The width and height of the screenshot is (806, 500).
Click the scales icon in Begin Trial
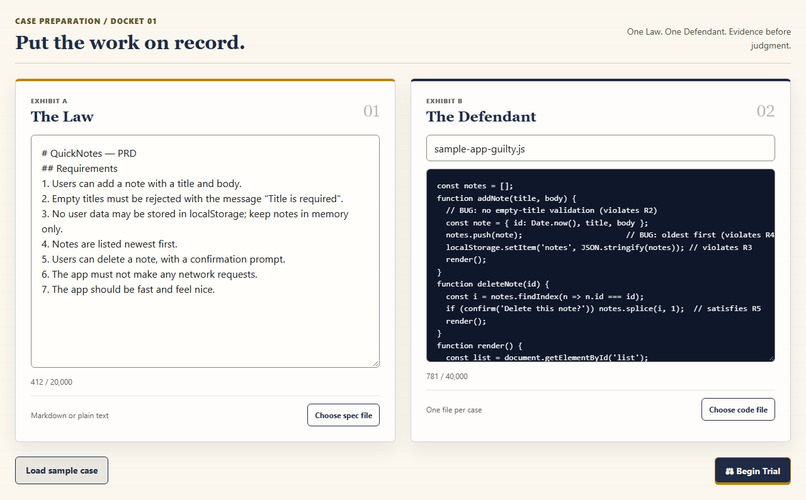pyautogui.click(x=729, y=471)
